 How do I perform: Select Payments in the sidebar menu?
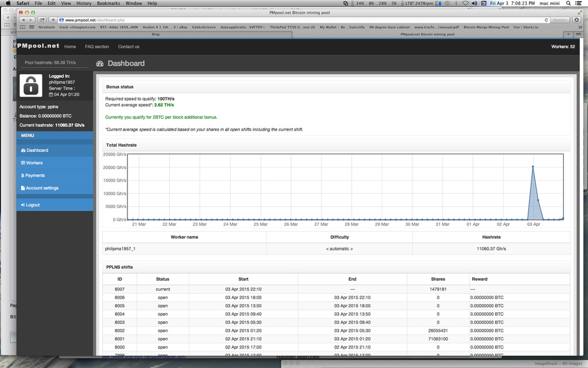[55, 175]
